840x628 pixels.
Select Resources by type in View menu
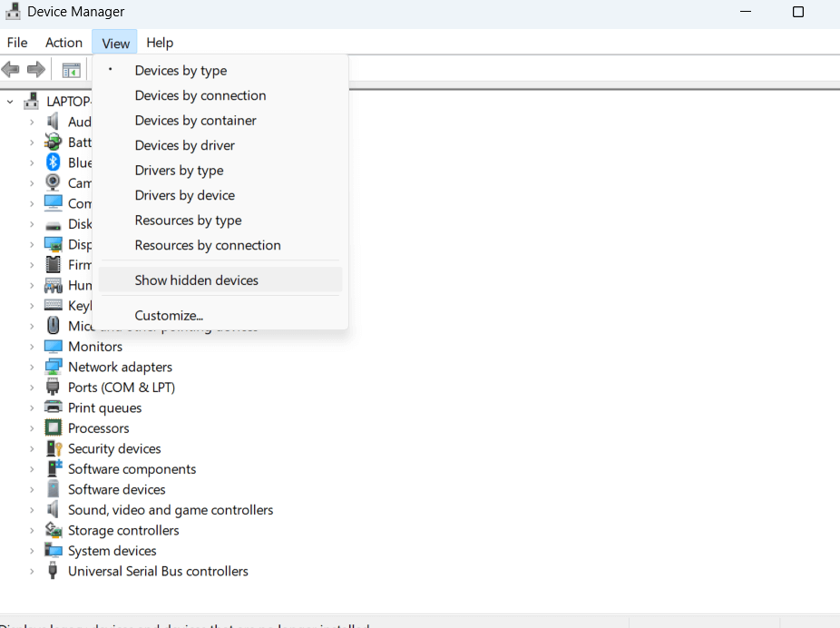188,221
